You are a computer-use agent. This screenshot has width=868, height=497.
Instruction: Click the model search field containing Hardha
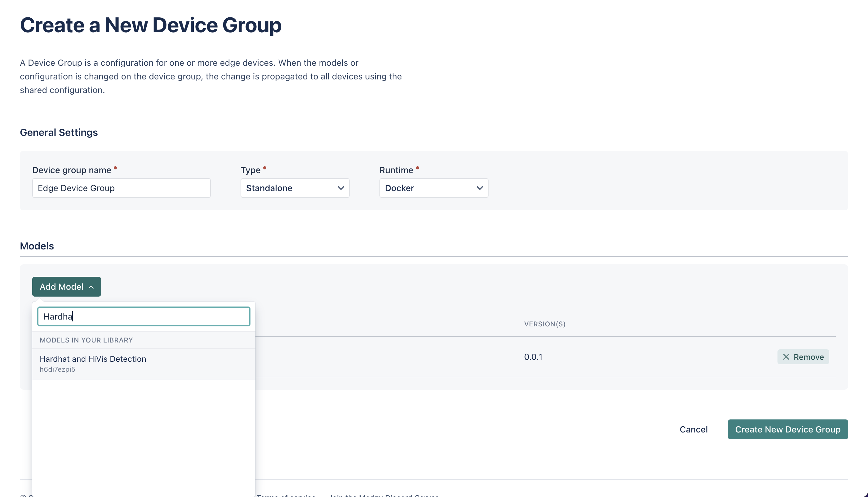[x=144, y=316]
